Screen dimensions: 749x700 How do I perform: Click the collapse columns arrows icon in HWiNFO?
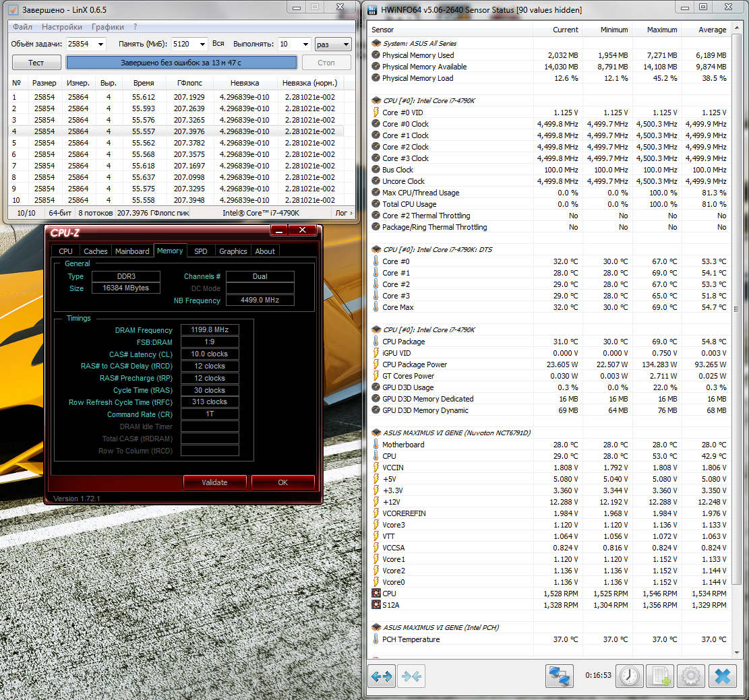click(411, 676)
